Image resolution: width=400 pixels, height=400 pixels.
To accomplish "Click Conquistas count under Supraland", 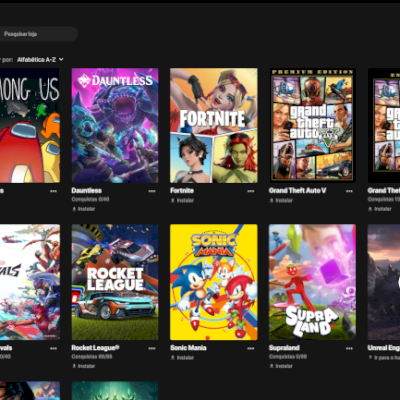I will click(x=288, y=357).
